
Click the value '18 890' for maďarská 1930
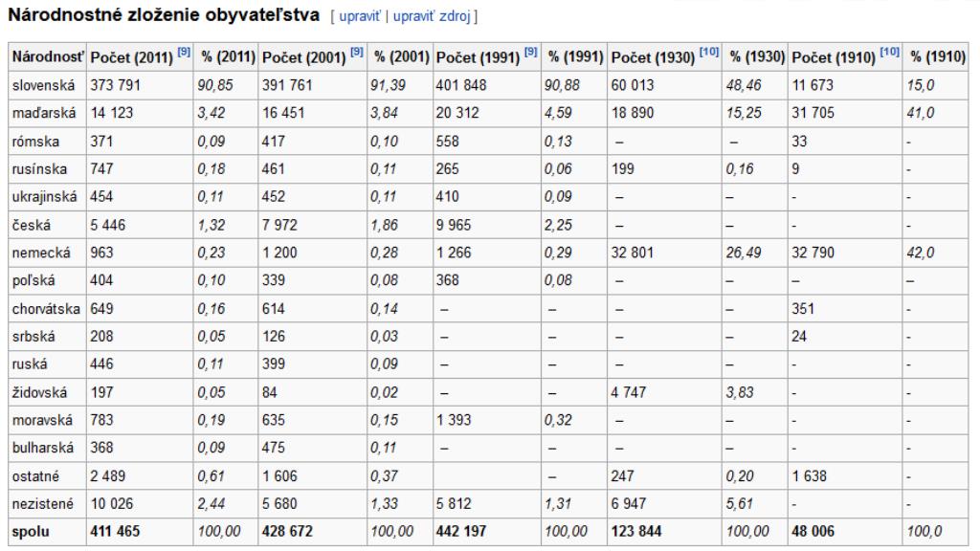point(633,113)
